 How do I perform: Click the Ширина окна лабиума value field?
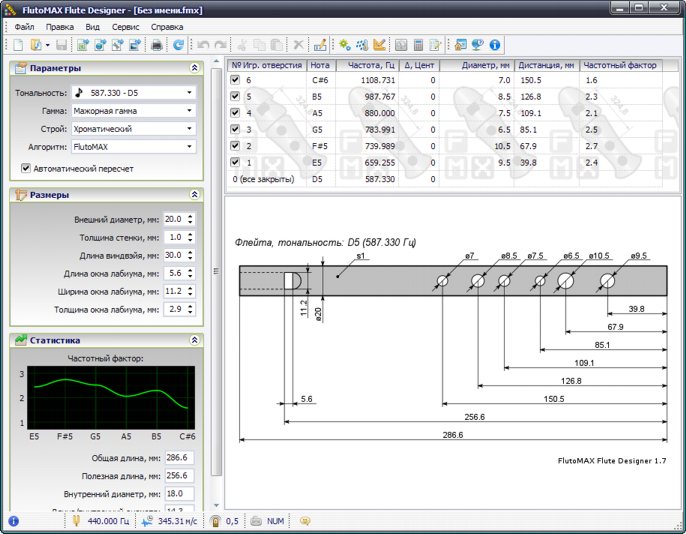tap(175, 291)
